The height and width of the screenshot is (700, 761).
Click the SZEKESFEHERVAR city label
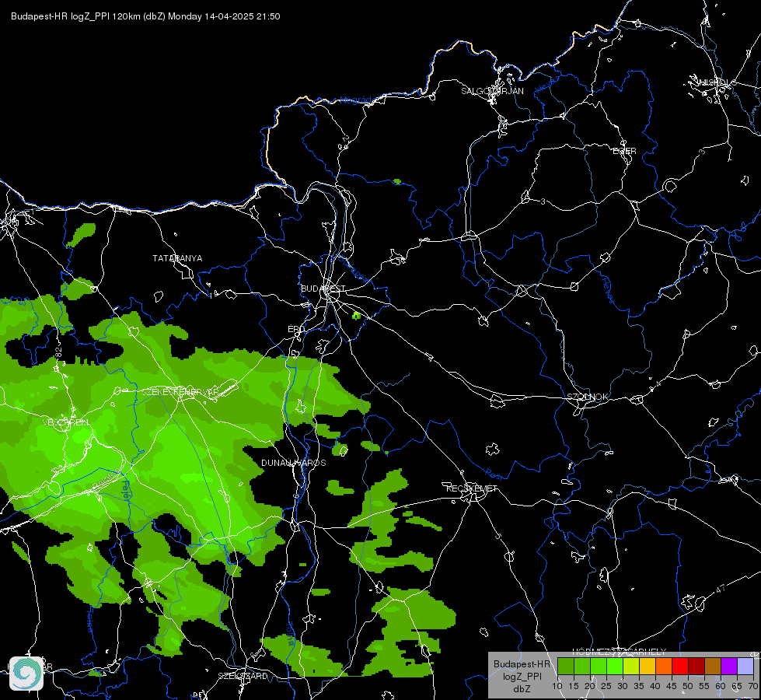coord(180,391)
